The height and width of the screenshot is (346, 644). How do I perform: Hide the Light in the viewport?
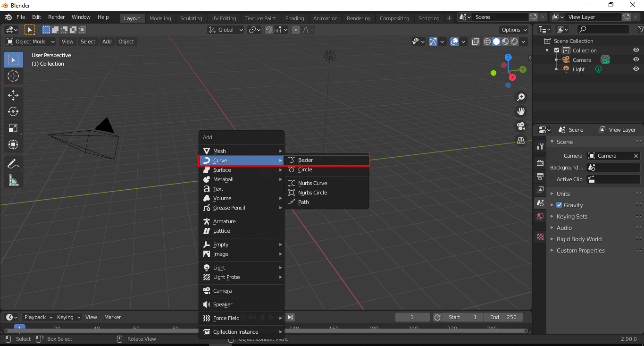(x=636, y=69)
